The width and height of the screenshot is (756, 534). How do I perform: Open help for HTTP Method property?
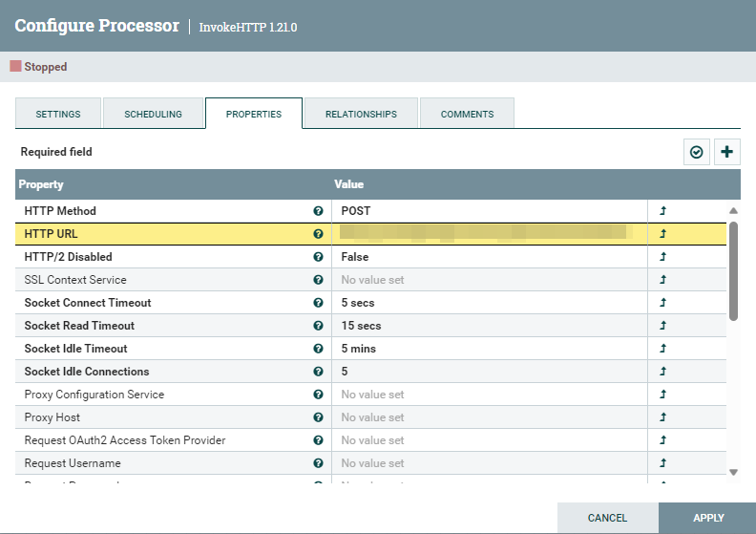(x=318, y=211)
